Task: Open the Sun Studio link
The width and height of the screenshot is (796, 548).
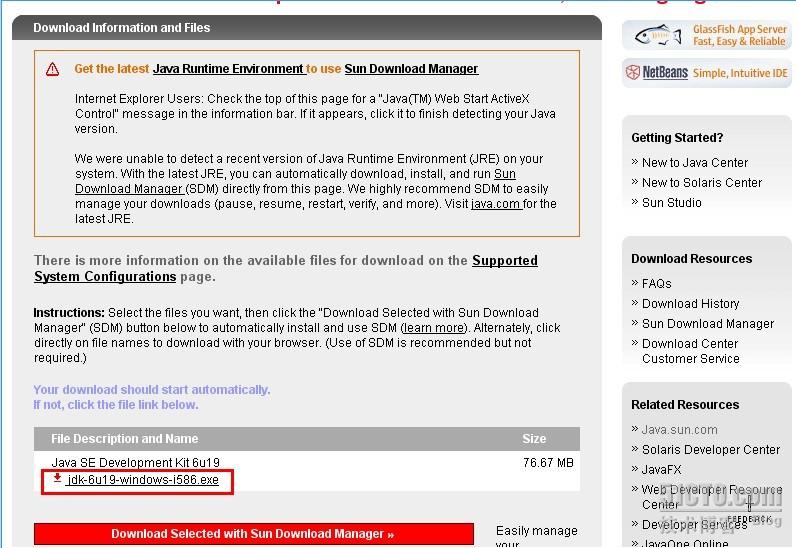Action: point(672,203)
